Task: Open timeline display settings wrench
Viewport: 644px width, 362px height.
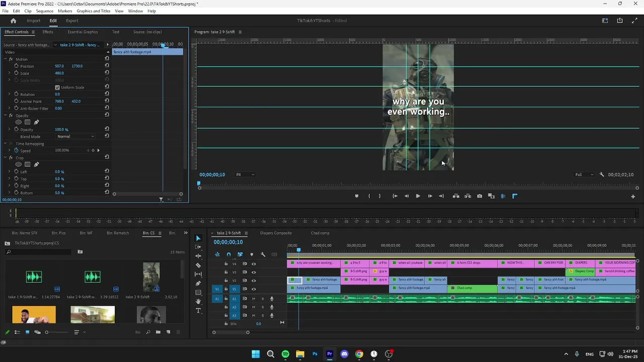Action: (x=263, y=254)
